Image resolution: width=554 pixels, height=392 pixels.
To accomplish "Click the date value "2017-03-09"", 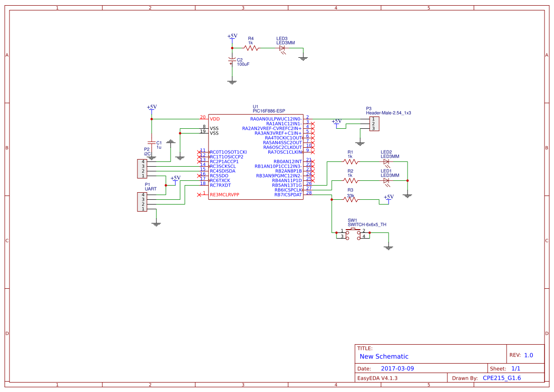I will pyautogui.click(x=397, y=368).
